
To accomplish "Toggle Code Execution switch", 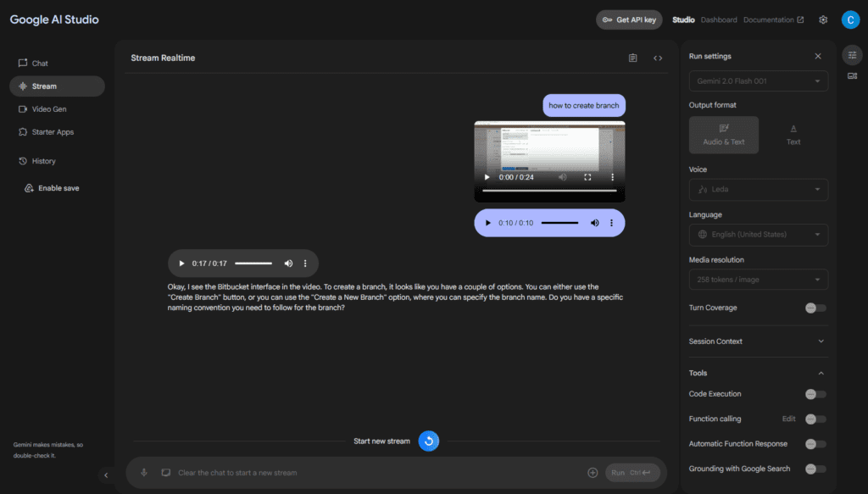I will click(815, 394).
